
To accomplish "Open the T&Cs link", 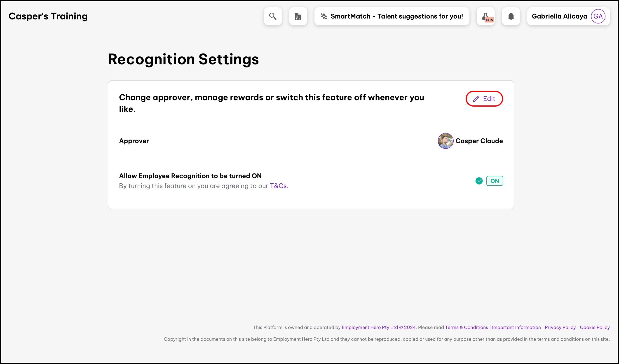I will pos(278,186).
